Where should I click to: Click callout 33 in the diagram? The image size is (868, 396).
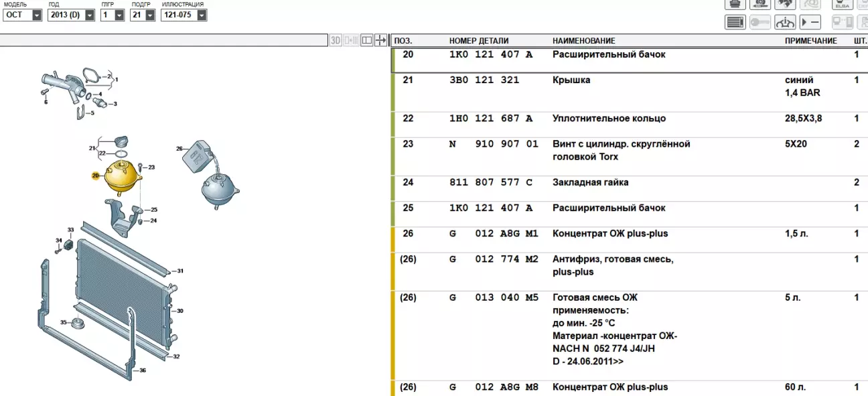[70, 230]
